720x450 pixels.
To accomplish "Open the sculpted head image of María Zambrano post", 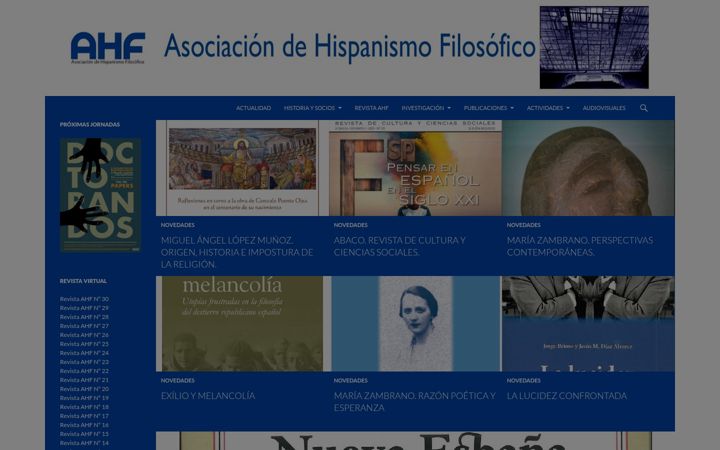I will point(588,168).
